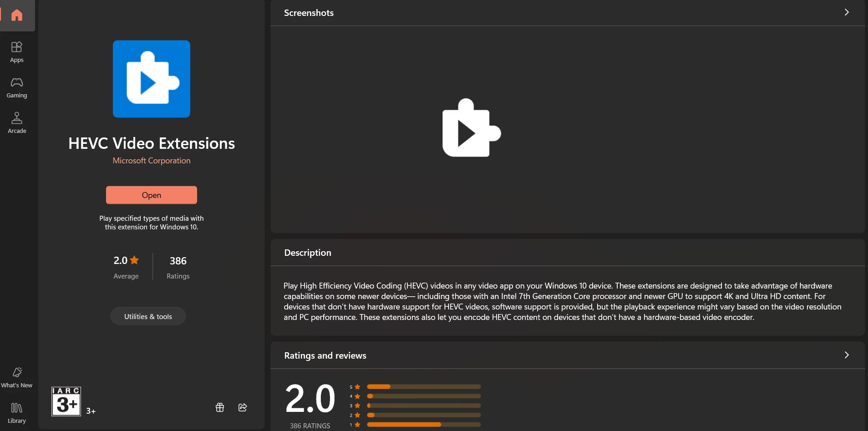Open the Library page
This screenshot has width=868, height=431.
pyautogui.click(x=17, y=413)
